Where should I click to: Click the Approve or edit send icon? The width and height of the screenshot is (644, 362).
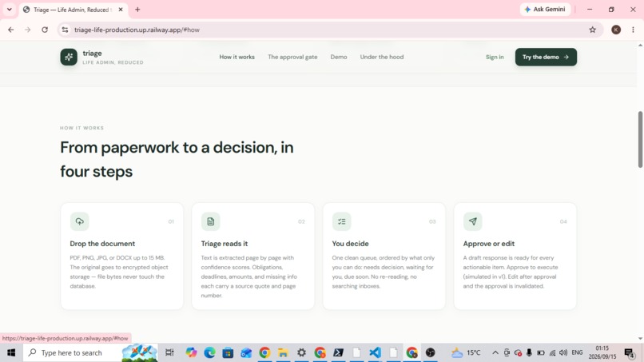pyautogui.click(x=473, y=221)
